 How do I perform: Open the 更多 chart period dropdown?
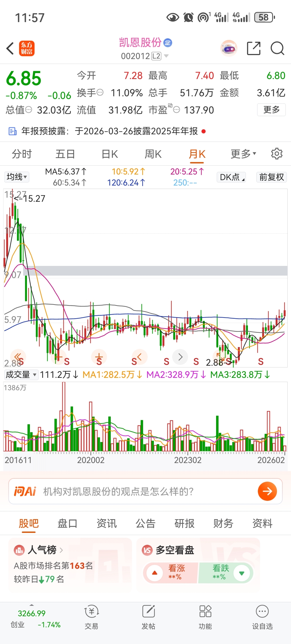(243, 154)
